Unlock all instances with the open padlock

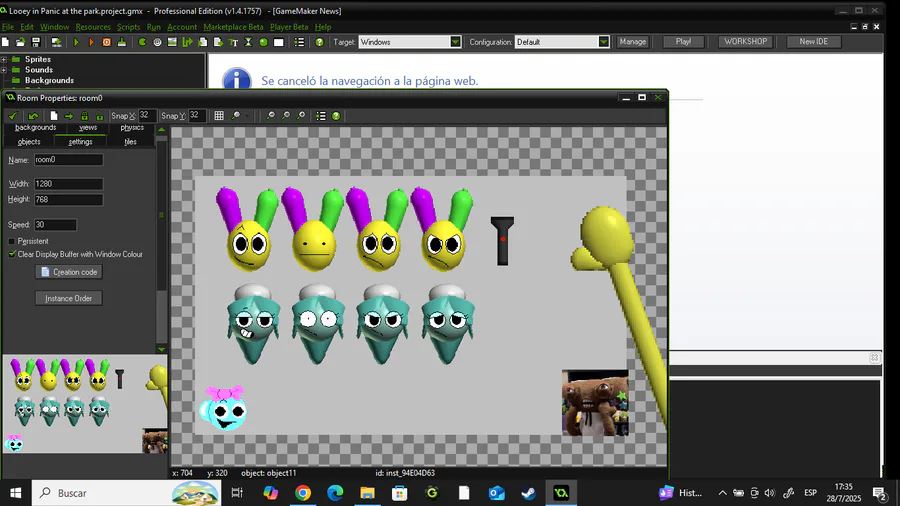tap(99, 116)
